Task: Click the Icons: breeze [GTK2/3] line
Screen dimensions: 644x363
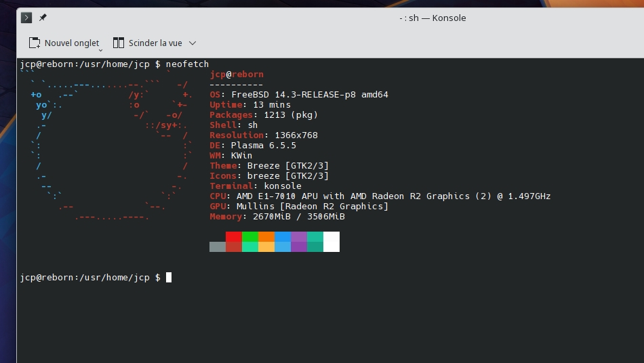Action: tap(269, 175)
